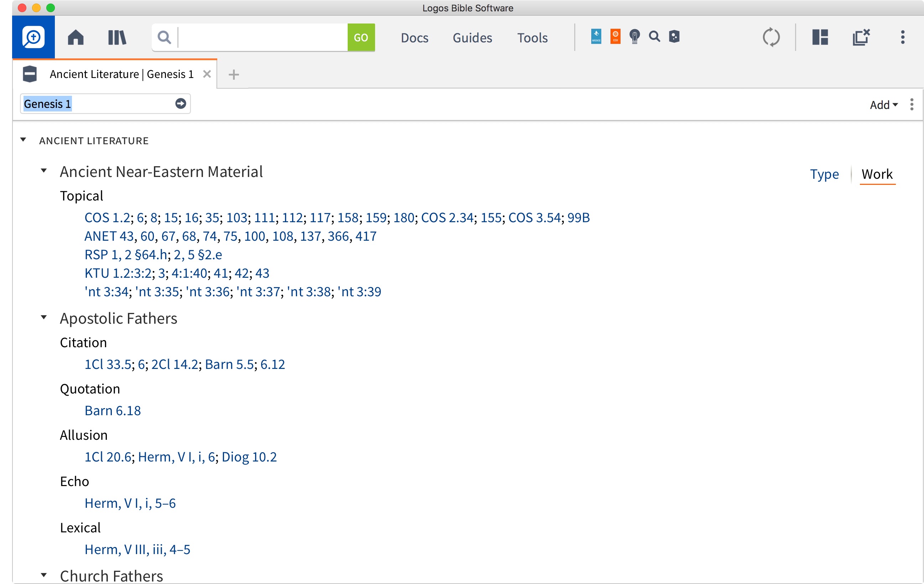This screenshot has width=924, height=584.
Task: Open 1Cl 20.6 allusion link
Action: (108, 457)
